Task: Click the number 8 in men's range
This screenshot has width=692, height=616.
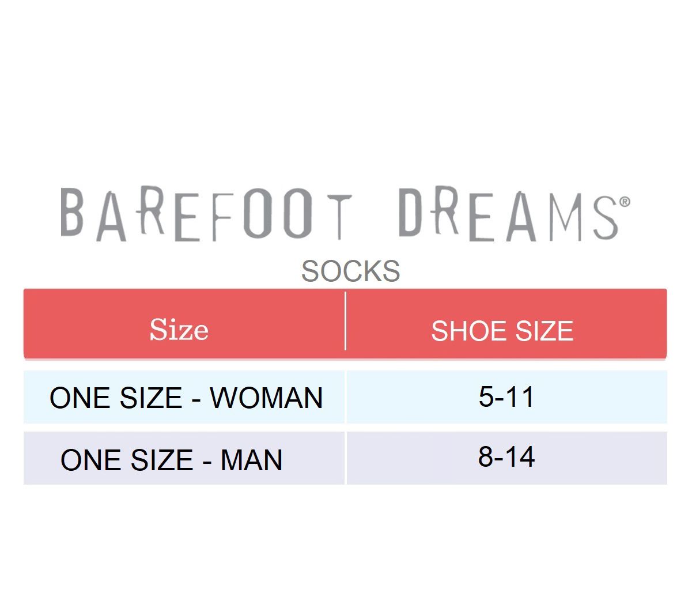Action: point(486,457)
